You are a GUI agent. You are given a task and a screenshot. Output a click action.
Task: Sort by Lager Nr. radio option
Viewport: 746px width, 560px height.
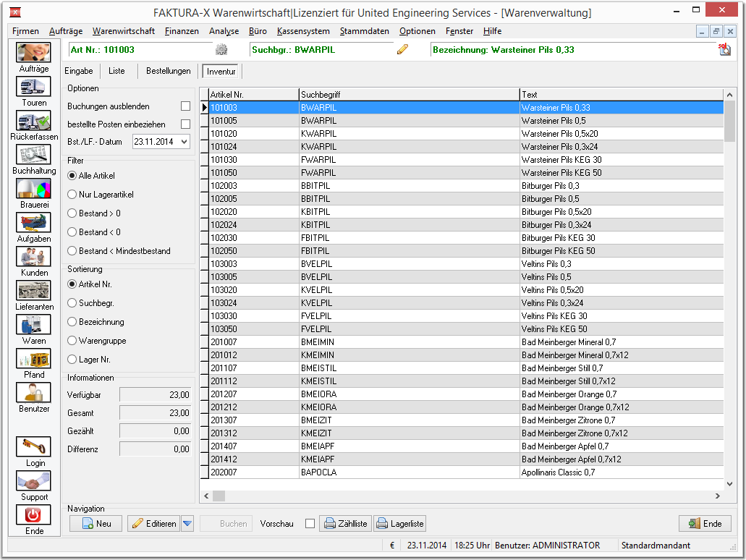(72, 359)
